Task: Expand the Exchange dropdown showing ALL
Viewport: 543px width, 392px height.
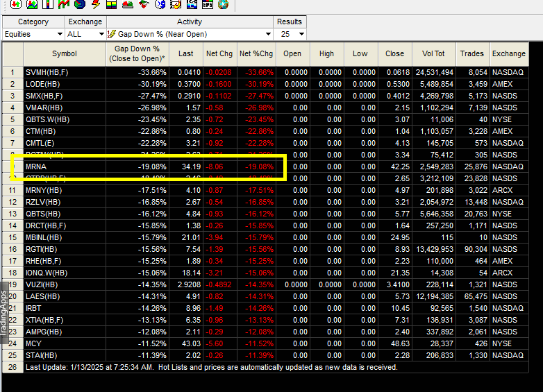Action: point(85,34)
